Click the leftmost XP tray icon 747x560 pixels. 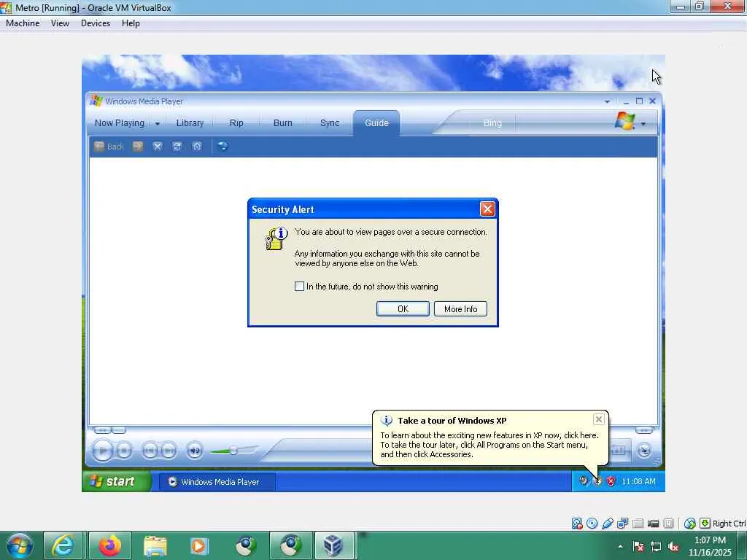click(x=583, y=481)
